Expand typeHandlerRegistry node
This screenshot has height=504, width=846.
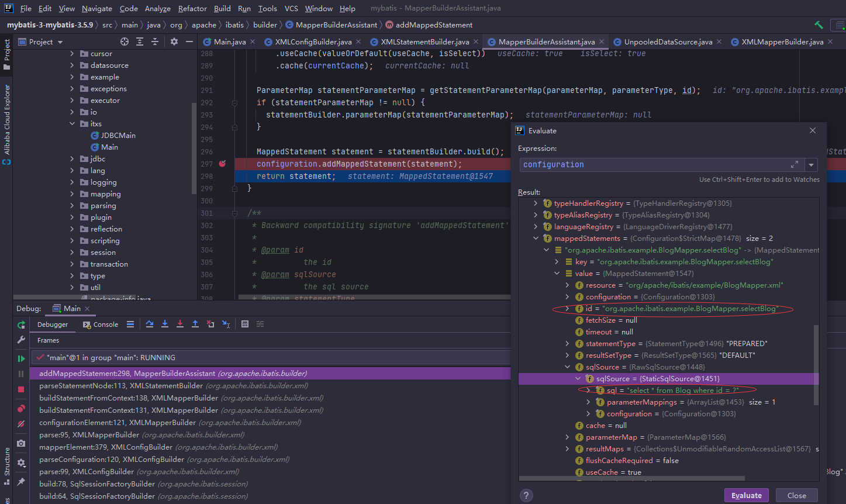pos(536,203)
